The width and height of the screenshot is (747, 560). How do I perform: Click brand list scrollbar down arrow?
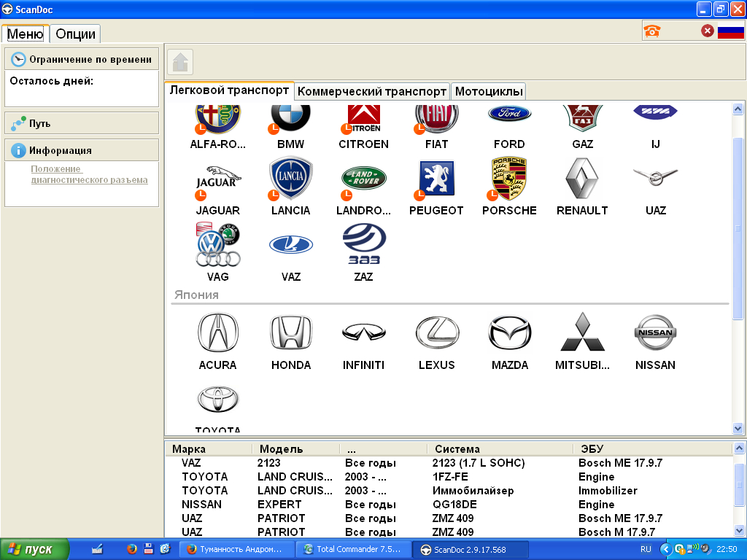pyautogui.click(x=738, y=428)
